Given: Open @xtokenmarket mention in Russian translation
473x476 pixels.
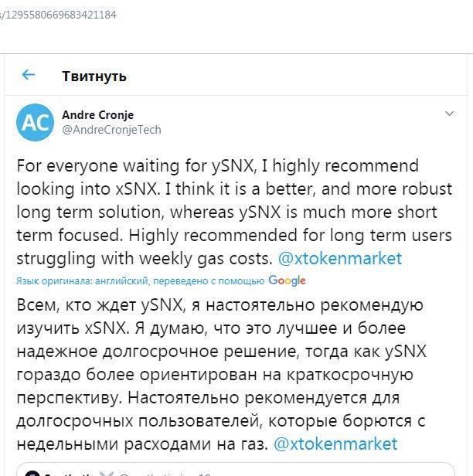Looking at the screenshot, I should point(335,444).
